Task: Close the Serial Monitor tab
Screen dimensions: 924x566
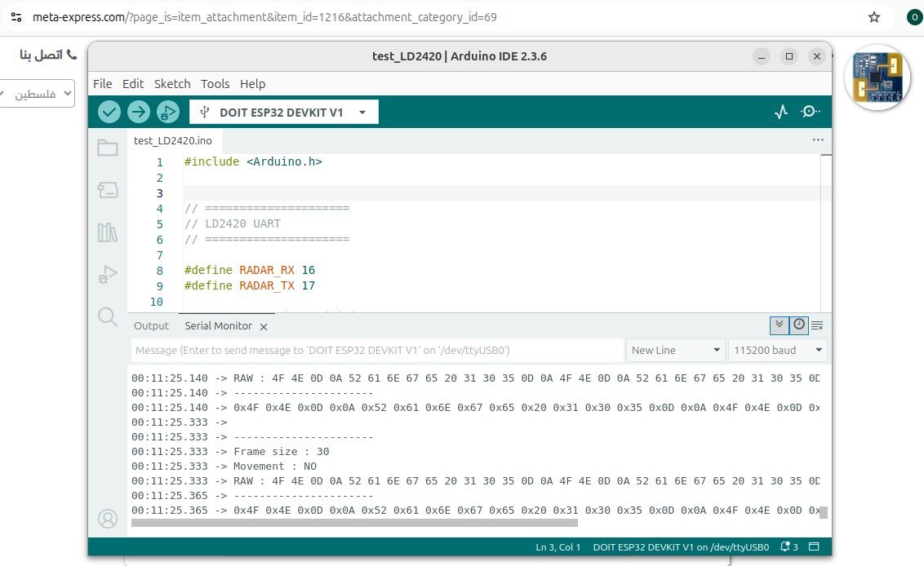Action: coord(264,327)
